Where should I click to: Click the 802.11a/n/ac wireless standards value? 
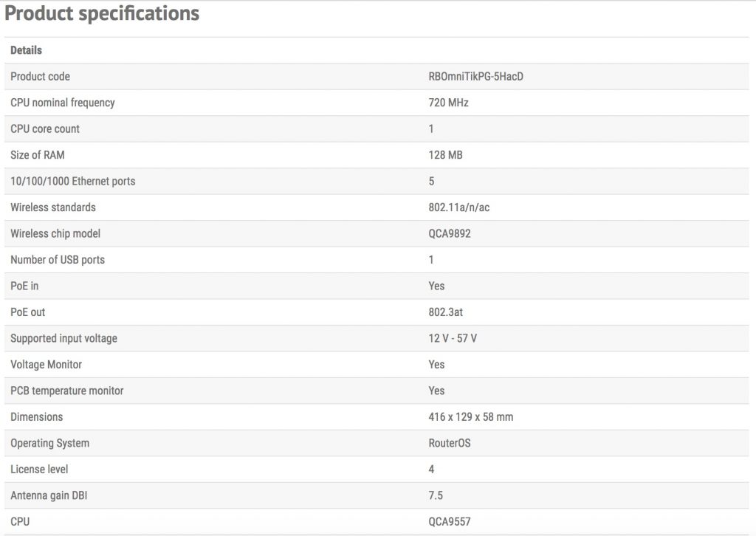point(458,207)
